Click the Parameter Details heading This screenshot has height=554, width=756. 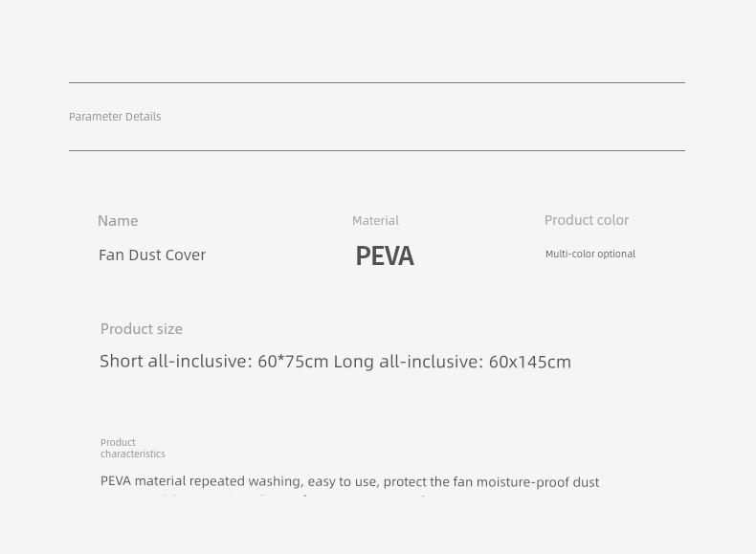(x=115, y=117)
